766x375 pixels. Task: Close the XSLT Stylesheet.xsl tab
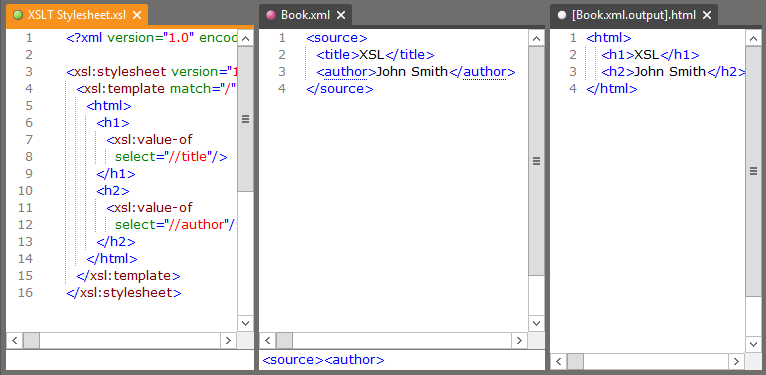click(137, 15)
